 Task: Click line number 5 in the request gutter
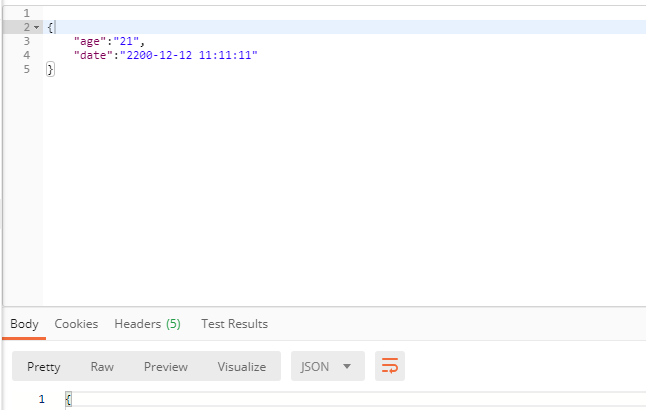25,69
